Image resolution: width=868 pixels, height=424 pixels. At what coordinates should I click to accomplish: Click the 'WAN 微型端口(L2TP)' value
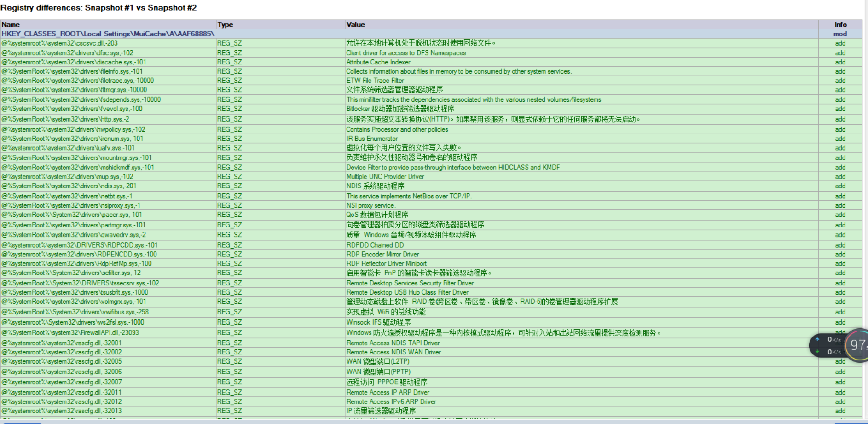click(x=378, y=361)
